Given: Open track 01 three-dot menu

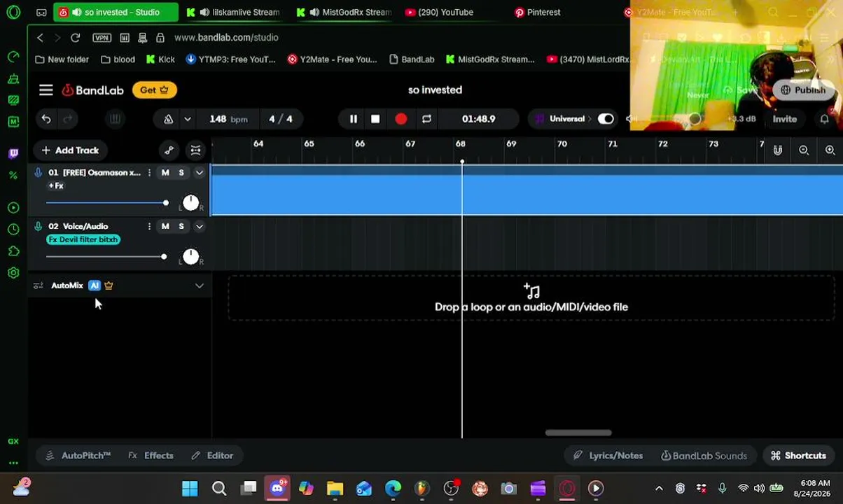Looking at the screenshot, I should pyautogui.click(x=149, y=172).
